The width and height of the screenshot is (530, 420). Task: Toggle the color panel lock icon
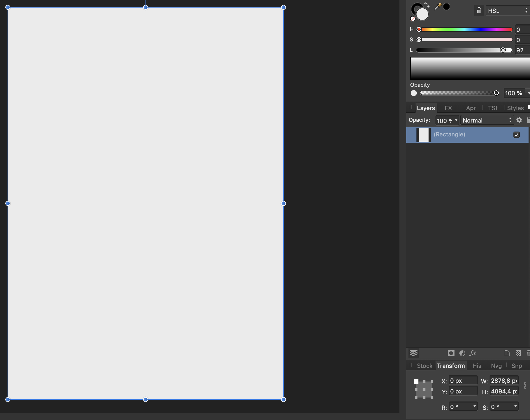[479, 10]
